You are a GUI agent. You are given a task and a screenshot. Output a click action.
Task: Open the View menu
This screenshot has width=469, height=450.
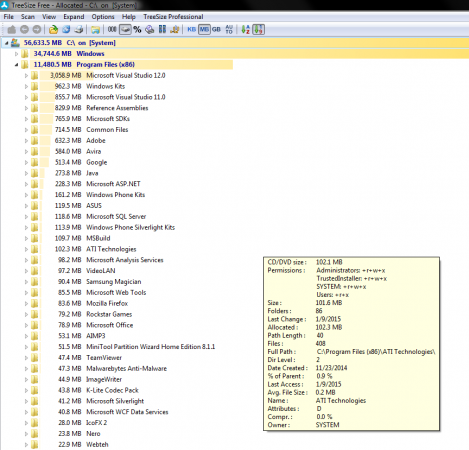[x=49, y=17]
